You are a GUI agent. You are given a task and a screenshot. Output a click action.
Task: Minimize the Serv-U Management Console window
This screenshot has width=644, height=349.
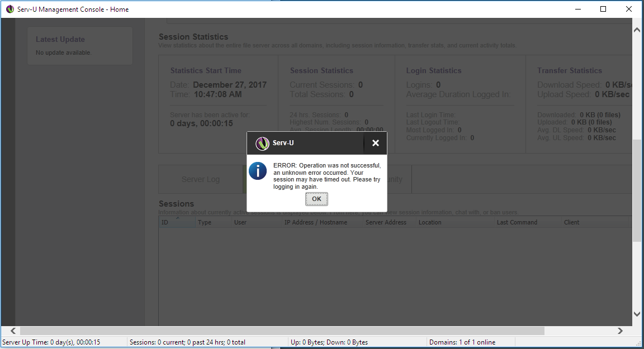pos(578,9)
